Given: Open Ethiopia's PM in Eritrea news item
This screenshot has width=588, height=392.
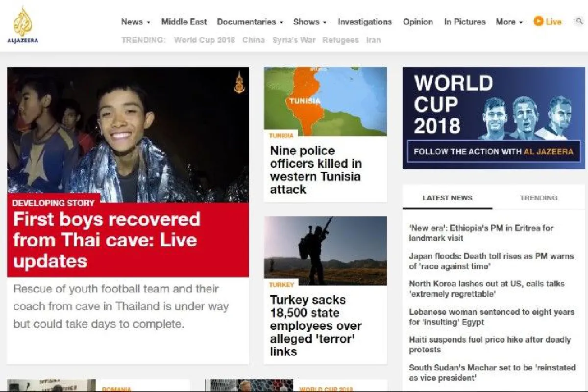Looking at the screenshot, I should click(481, 233).
